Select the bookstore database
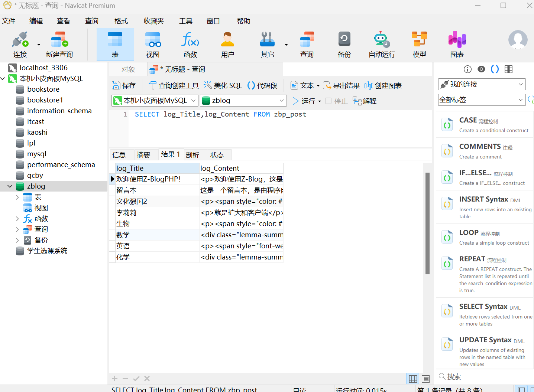This screenshot has height=392, width=534. pos(43,89)
